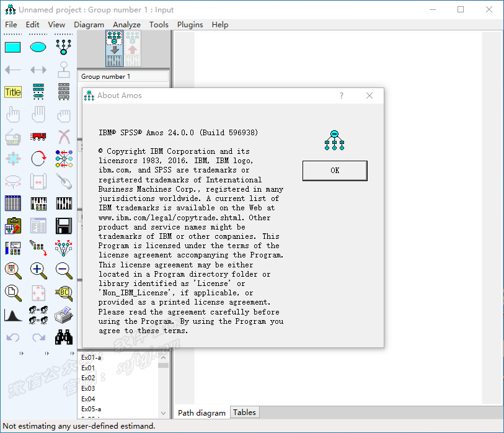The image size is (504, 433).
Task: Select the zoom in magnifier tool
Action: tap(38, 270)
